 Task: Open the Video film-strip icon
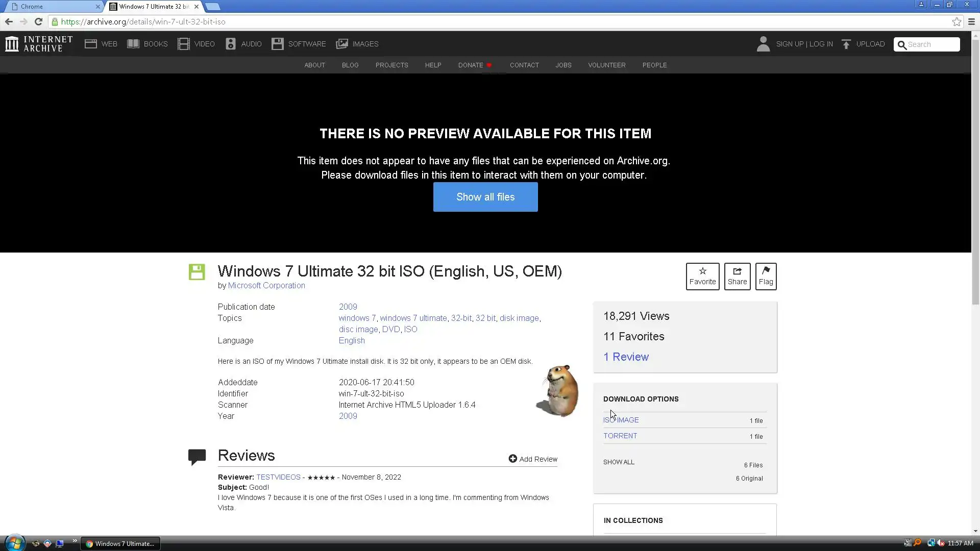(x=183, y=44)
